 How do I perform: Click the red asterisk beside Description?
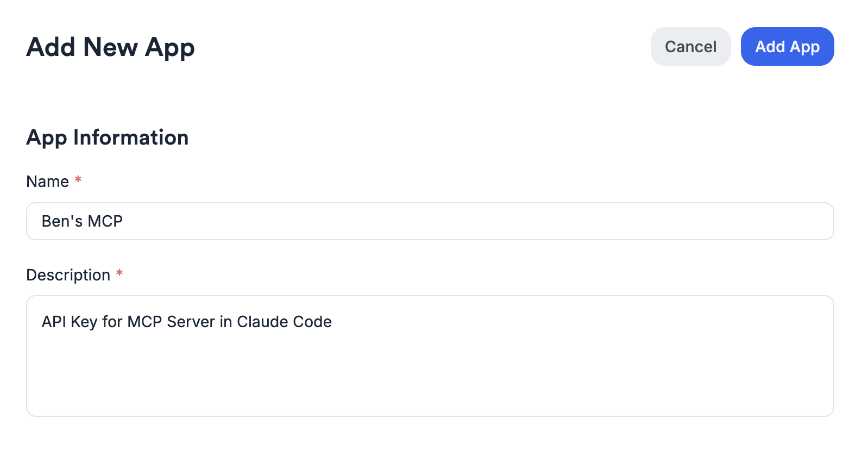tap(120, 273)
